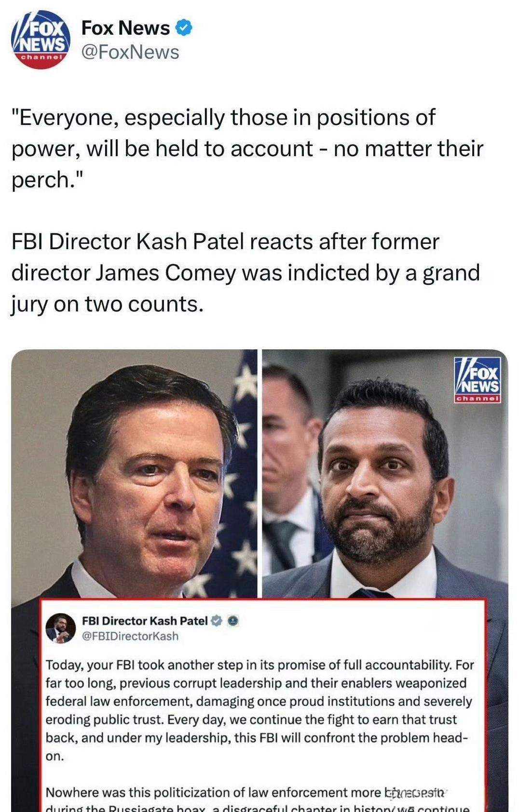
Task: Click the line "jury on two counts."
Action: coord(107,304)
